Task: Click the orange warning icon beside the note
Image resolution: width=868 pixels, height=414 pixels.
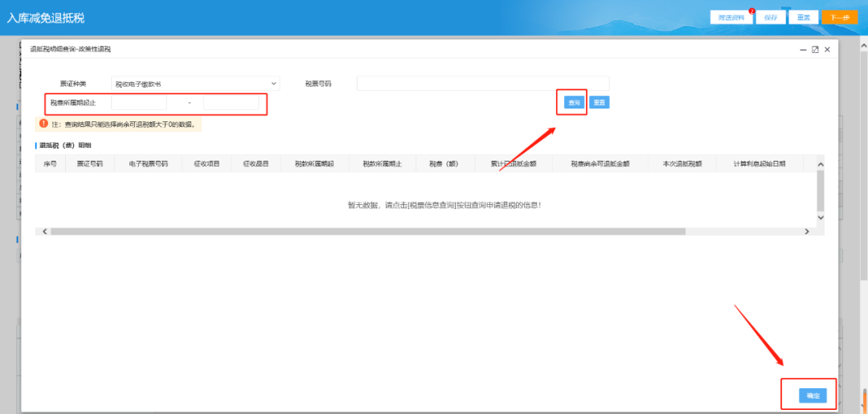Action: (43, 124)
